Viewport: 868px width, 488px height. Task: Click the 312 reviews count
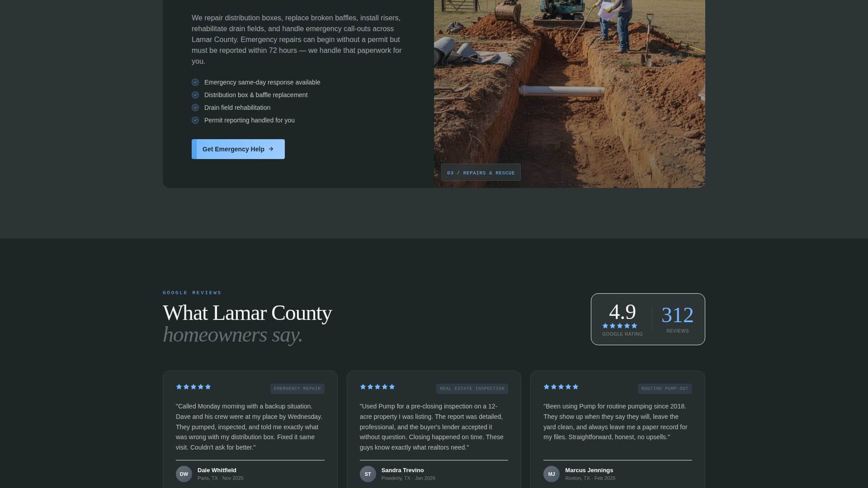[x=677, y=315]
